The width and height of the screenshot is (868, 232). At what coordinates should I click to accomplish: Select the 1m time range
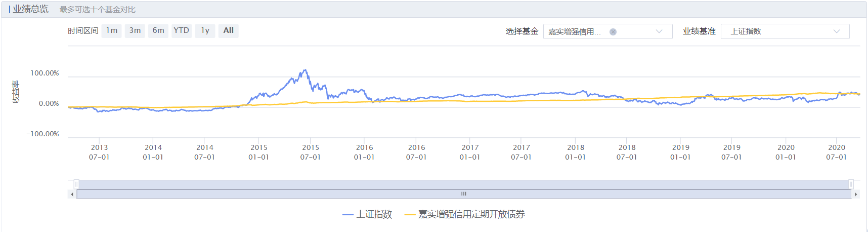point(112,31)
